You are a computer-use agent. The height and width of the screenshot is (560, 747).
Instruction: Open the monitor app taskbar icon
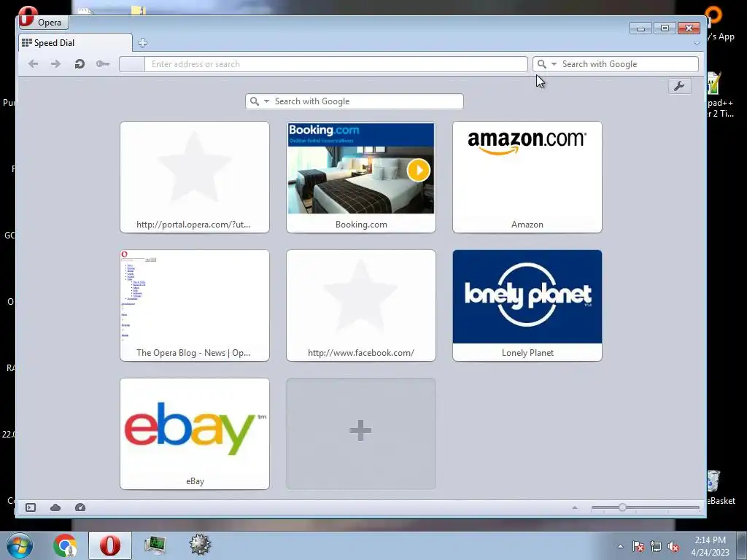(x=155, y=545)
